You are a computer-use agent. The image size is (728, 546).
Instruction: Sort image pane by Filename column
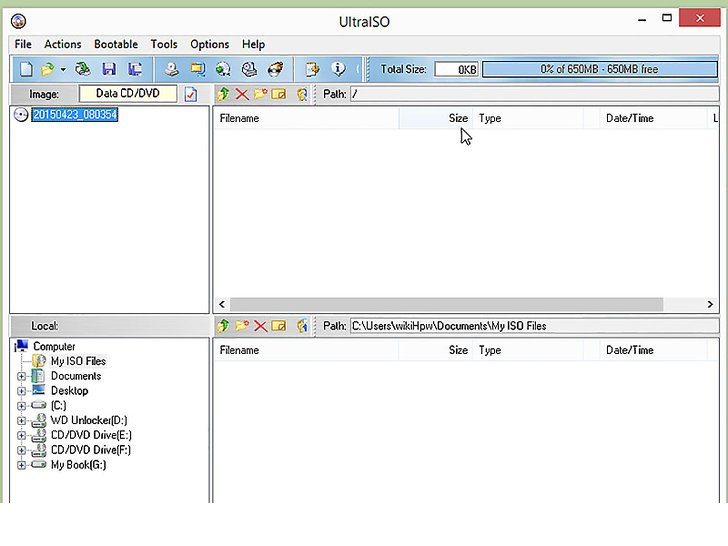306,118
